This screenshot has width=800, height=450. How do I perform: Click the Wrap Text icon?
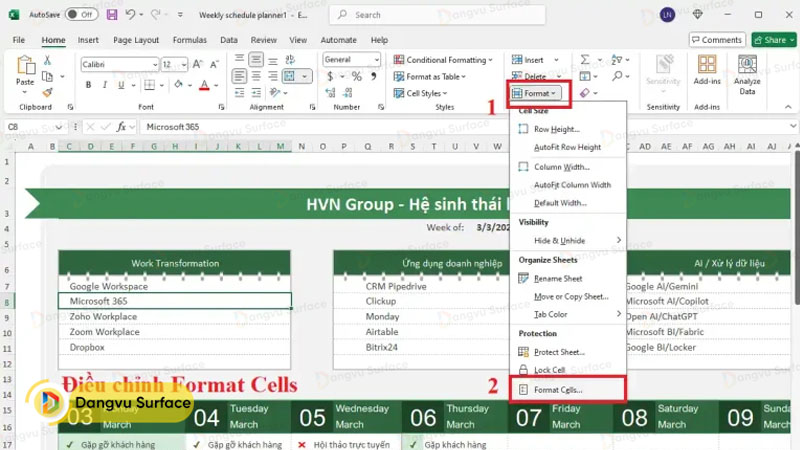click(290, 60)
